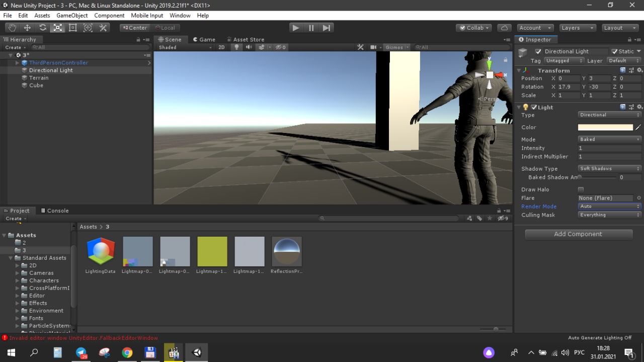
Task: Open scene tools wrench-cross icon
Action: tap(360, 47)
